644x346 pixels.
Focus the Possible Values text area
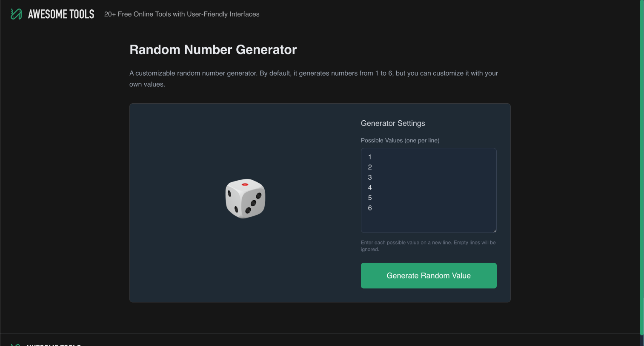point(429,190)
